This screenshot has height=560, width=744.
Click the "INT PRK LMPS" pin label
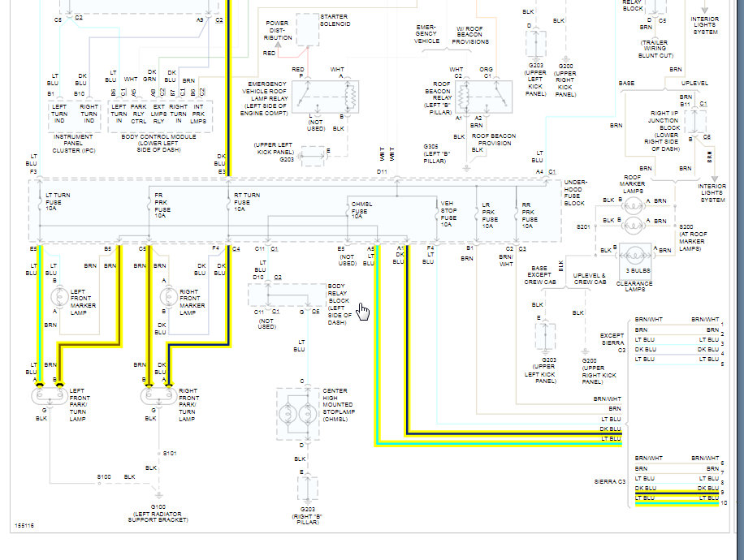[198, 114]
